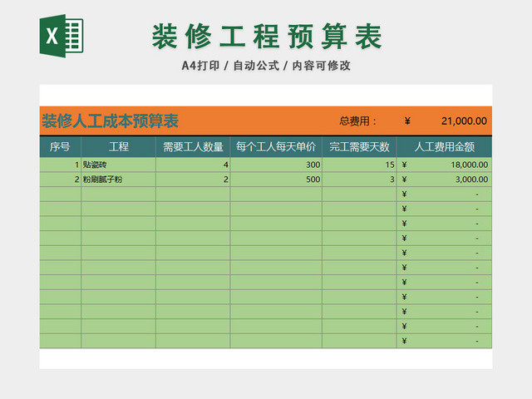This screenshot has height=399, width=532.
Task: Click the 工程 column header
Action: point(118,147)
